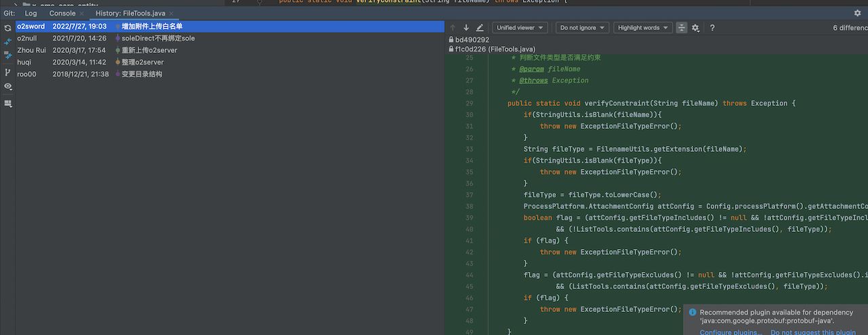Switch to the Console tab
The height and width of the screenshot is (335, 868).
click(62, 13)
